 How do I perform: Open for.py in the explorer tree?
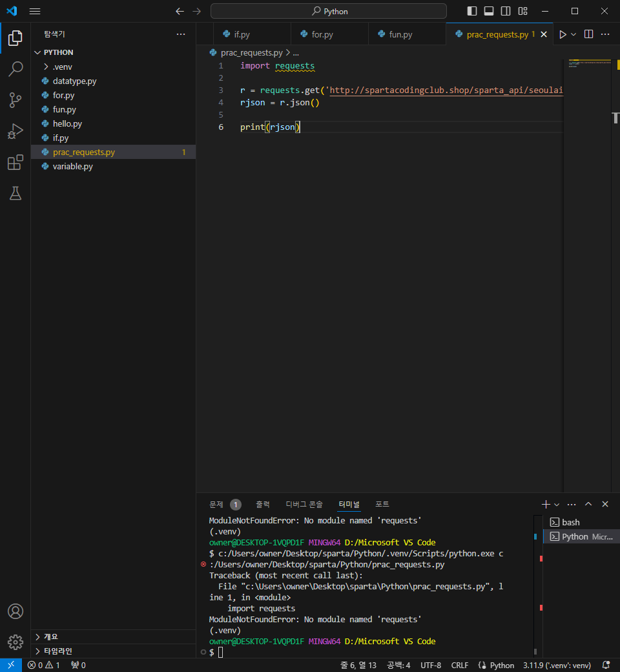114,95
